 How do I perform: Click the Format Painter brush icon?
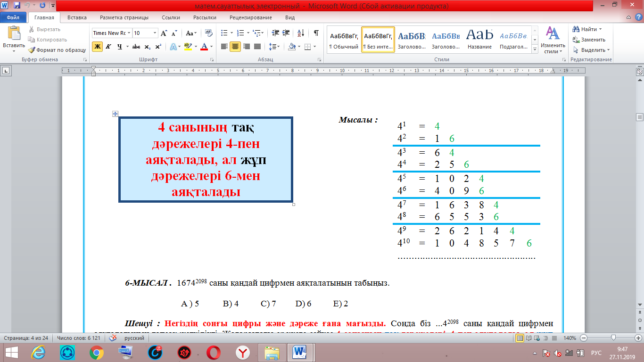(32, 50)
